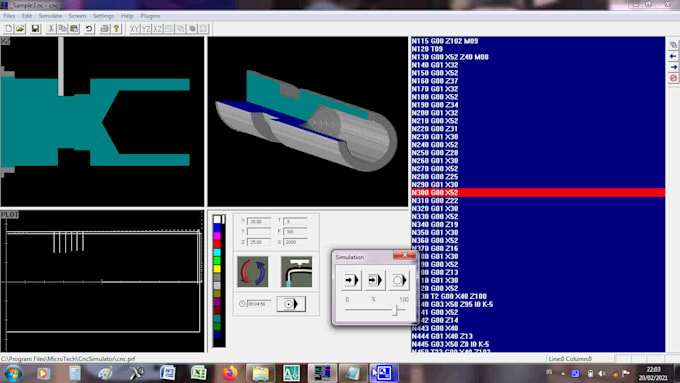Click the 2D view corner icon

click(x=5, y=41)
